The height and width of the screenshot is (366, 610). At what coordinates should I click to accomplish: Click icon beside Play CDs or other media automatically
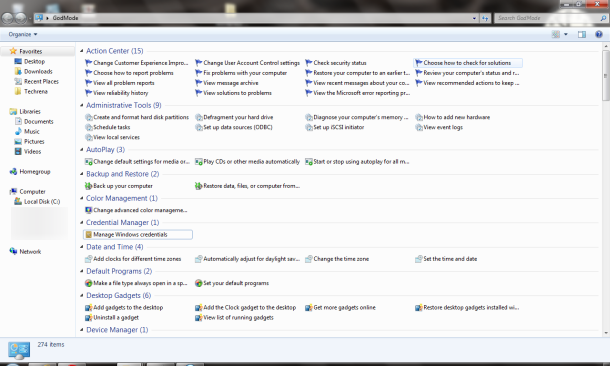click(x=199, y=161)
